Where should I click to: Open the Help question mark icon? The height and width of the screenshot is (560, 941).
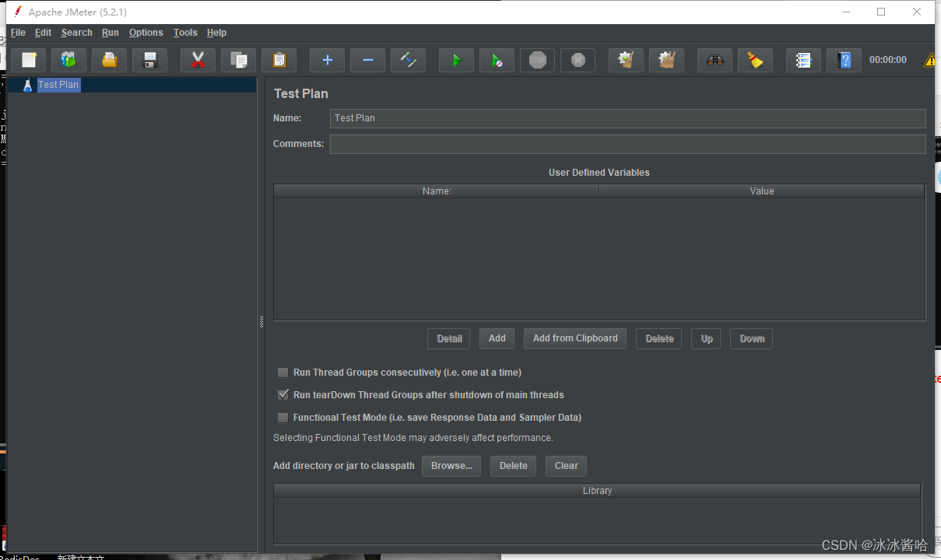(x=844, y=60)
